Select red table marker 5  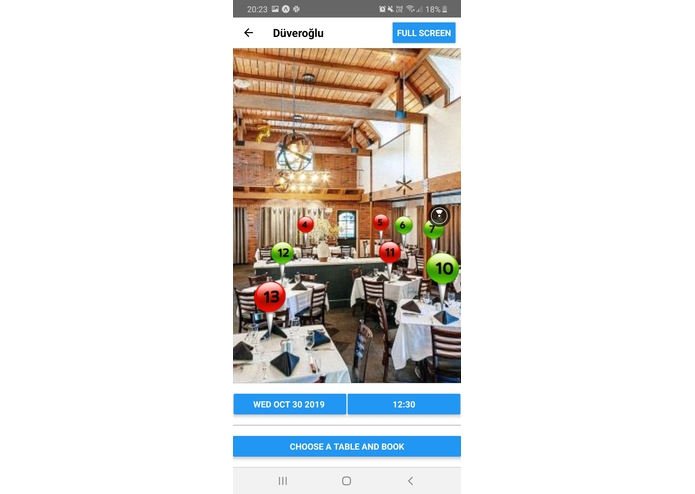(x=381, y=222)
